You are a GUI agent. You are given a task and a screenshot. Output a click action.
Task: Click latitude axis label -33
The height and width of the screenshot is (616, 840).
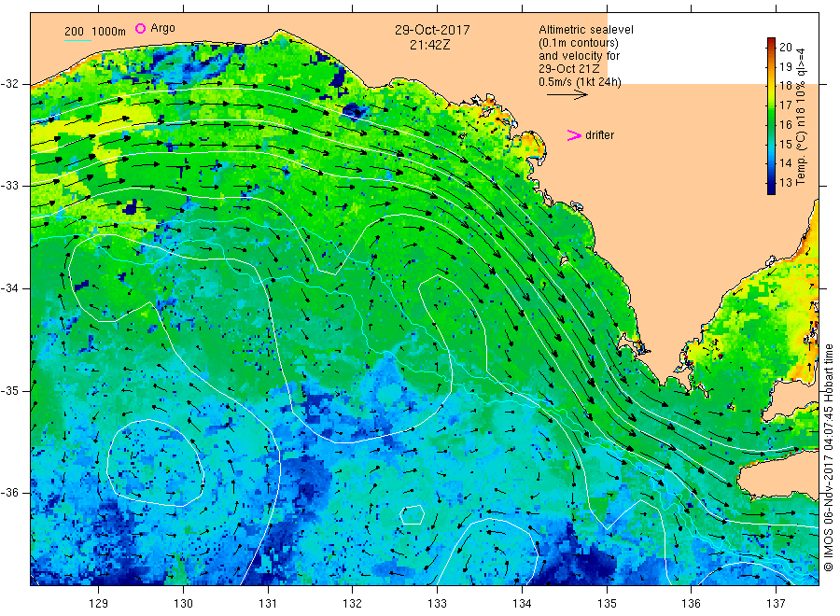pyautogui.click(x=10, y=186)
